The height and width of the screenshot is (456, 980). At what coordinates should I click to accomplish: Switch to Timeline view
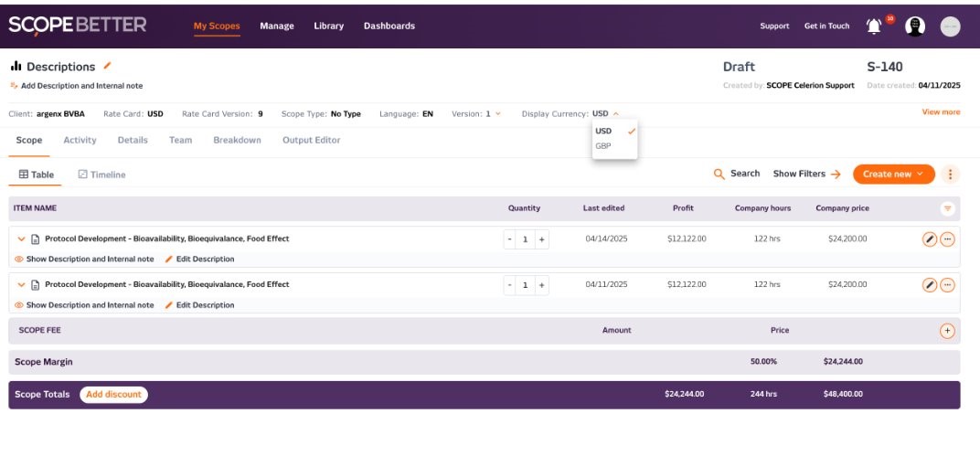(x=101, y=175)
